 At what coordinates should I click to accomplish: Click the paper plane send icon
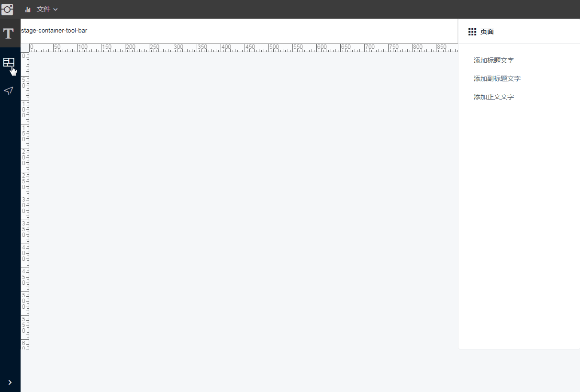pos(9,91)
